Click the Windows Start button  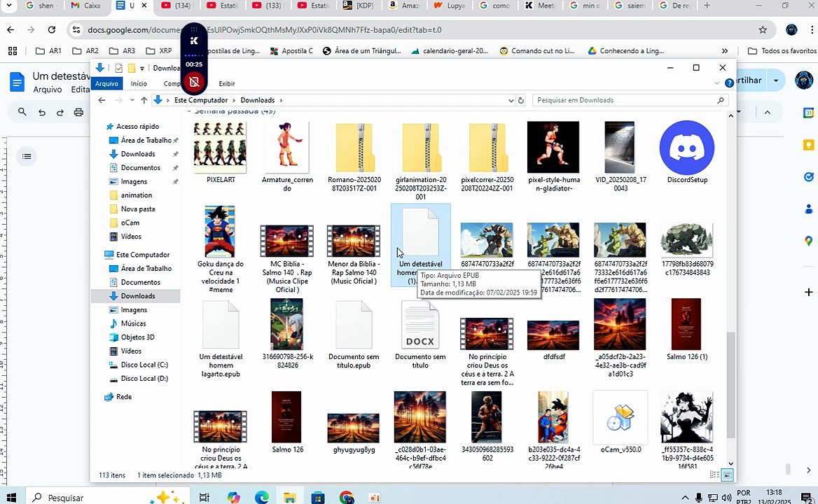(x=11, y=497)
